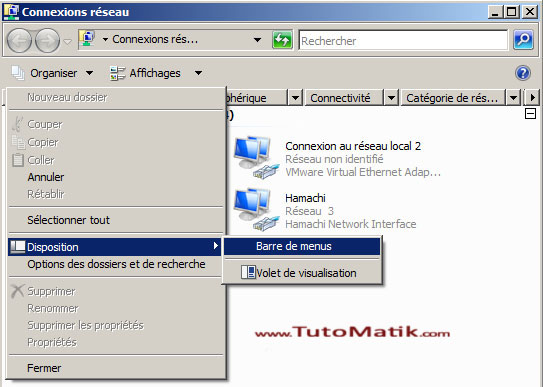The height and width of the screenshot is (387, 543).
Task: Expand the address bar history dropdown
Action: 257,40
